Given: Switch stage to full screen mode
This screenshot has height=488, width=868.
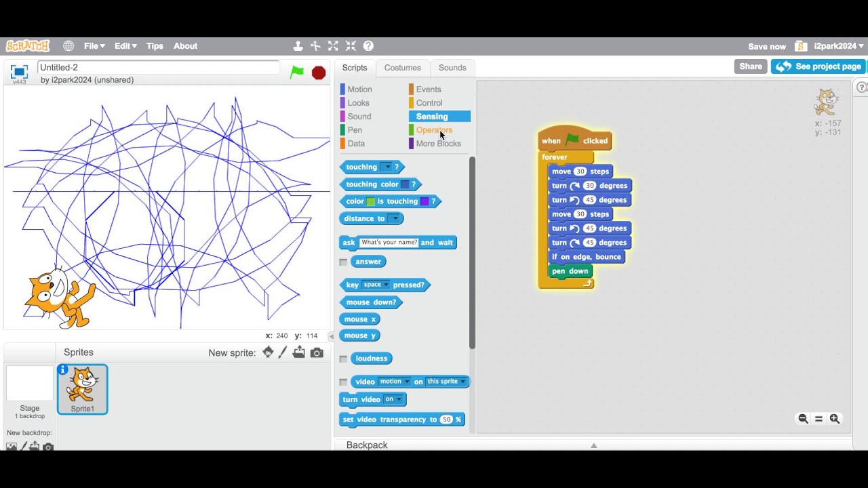Looking at the screenshot, I should pos(19,72).
